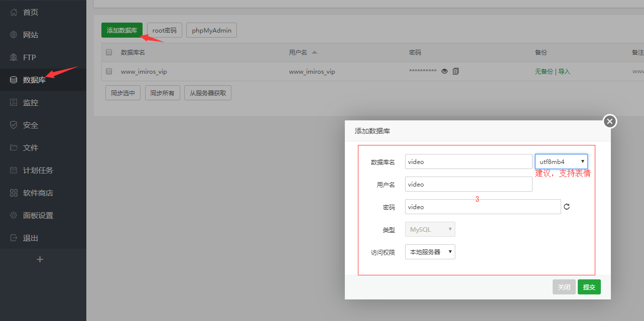Click the logout icon beside 退出
The height and width of the screenshot is (321, 644).
[x=14, y=238]
